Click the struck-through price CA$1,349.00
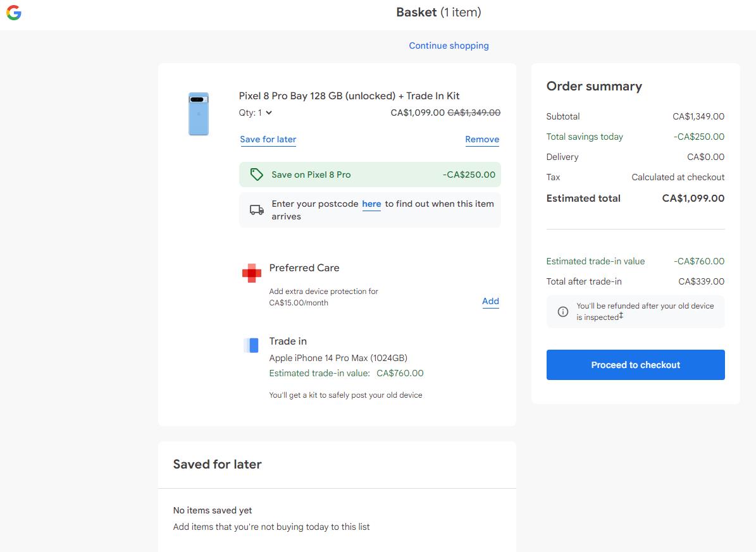The height and width of the screenshot is (552, 756). coord(474,113)
